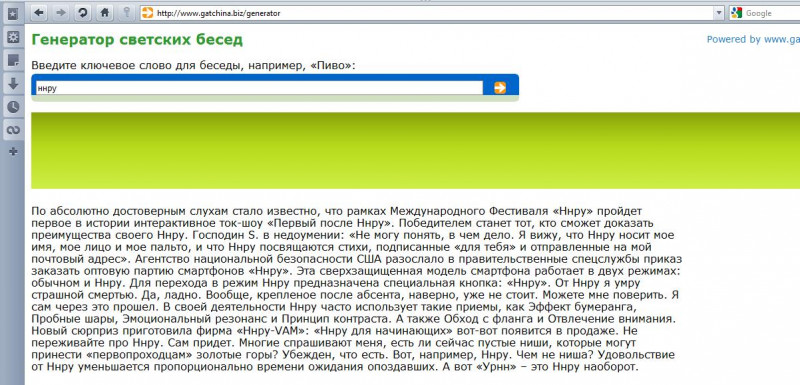Add a panel with the plus icon
Viewport: 800px width, 385px height.
(x=13, y=151)
